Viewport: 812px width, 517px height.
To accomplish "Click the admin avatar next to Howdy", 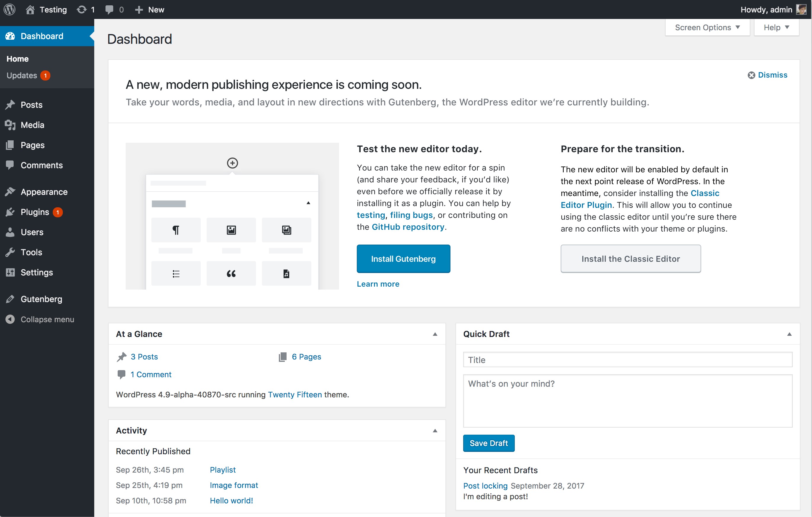I will [801, 9].
